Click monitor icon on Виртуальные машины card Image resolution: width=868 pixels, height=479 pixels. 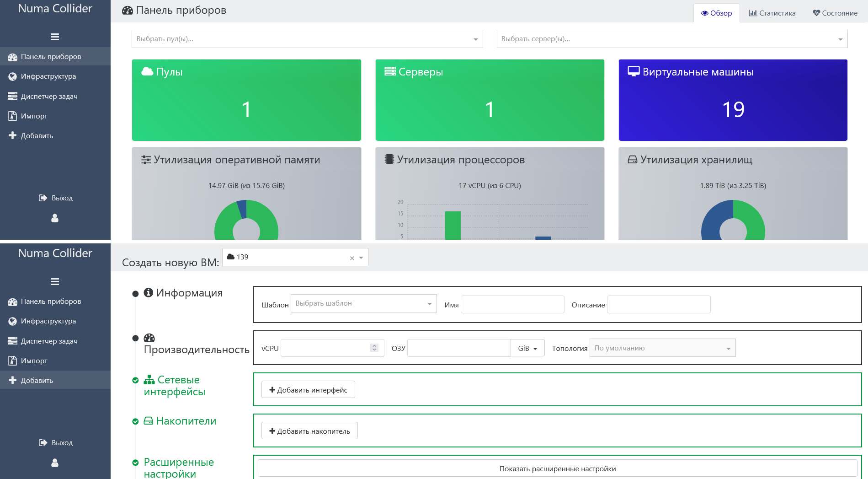click(x=634, y=71)
